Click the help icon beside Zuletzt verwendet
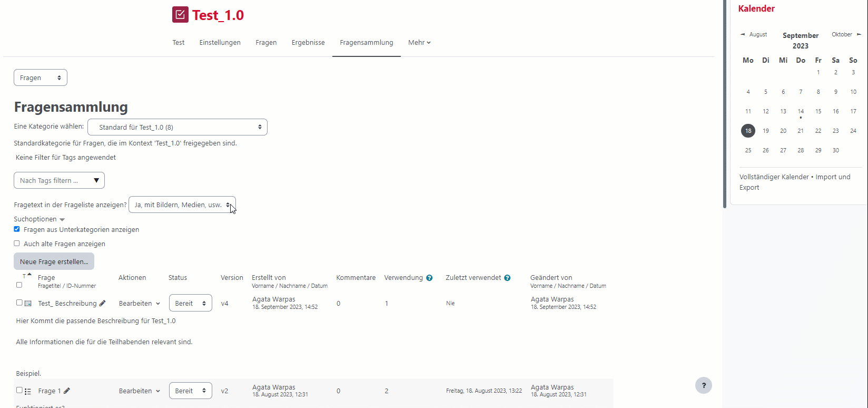Image resolution: width=868 pixels, height=408 pixels. click(507, 278)
